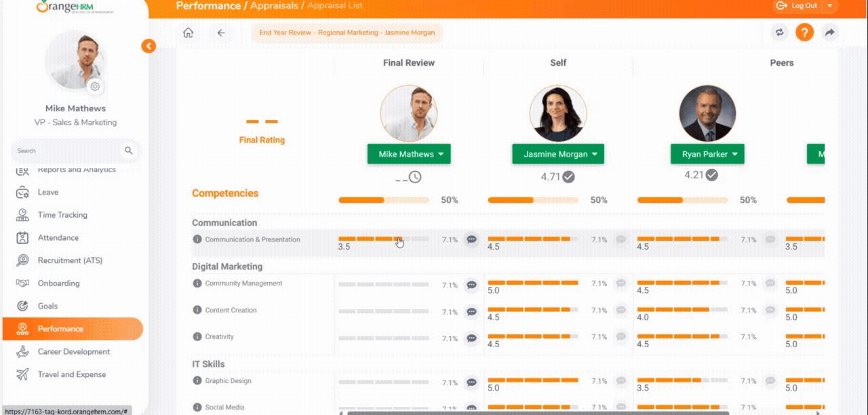Open Recruitment (ATS) in the sidebar

tap(69, 260)
